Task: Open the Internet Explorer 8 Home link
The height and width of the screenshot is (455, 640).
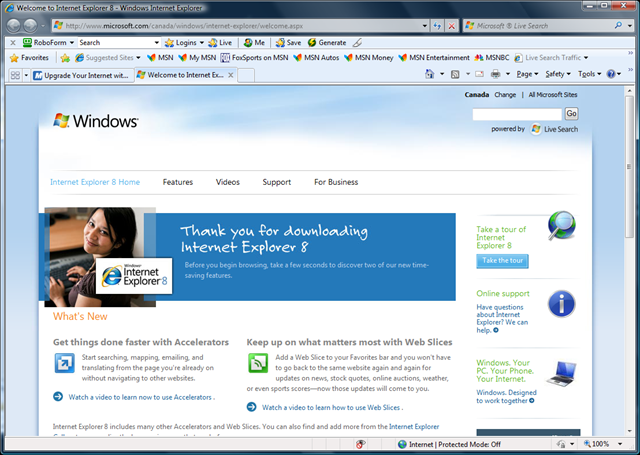Action: (x=95, y=182)
